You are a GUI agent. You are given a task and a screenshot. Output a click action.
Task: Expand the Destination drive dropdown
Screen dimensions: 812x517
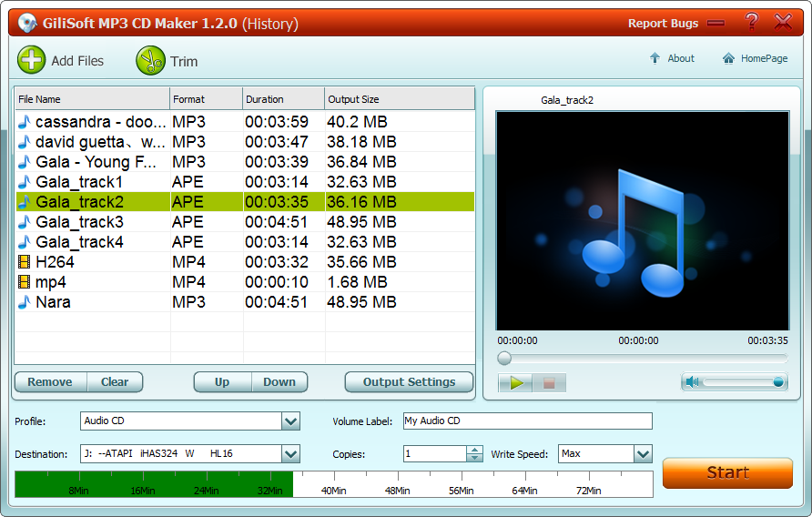pyautogui.click(x=290, y=453)
